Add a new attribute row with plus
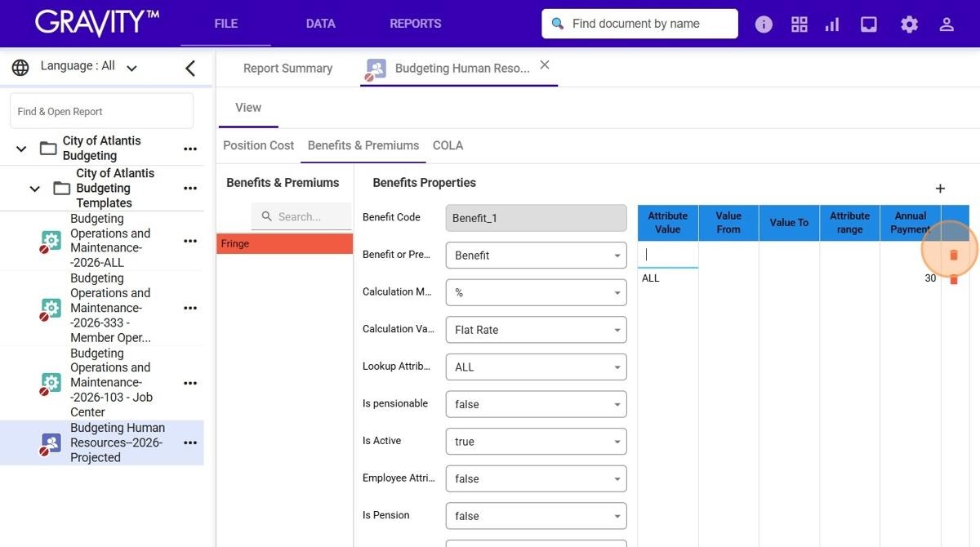The image size is (980, 547). [940, 189]
